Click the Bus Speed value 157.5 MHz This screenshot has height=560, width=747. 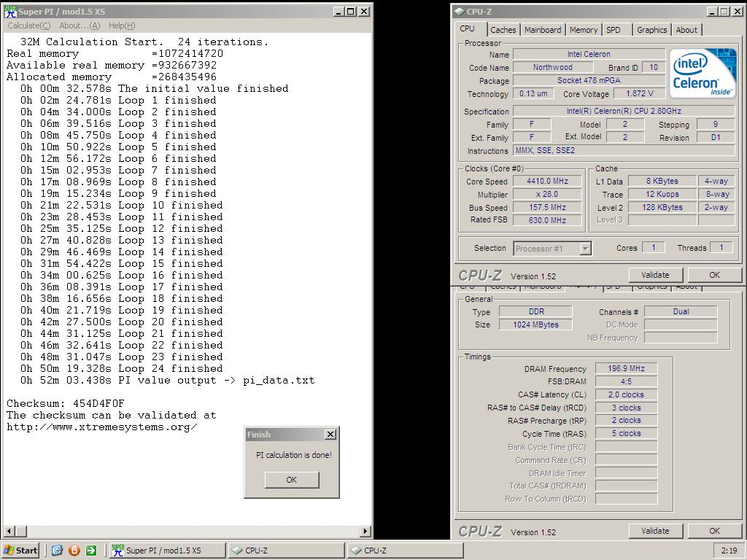[x=547, y=208]
